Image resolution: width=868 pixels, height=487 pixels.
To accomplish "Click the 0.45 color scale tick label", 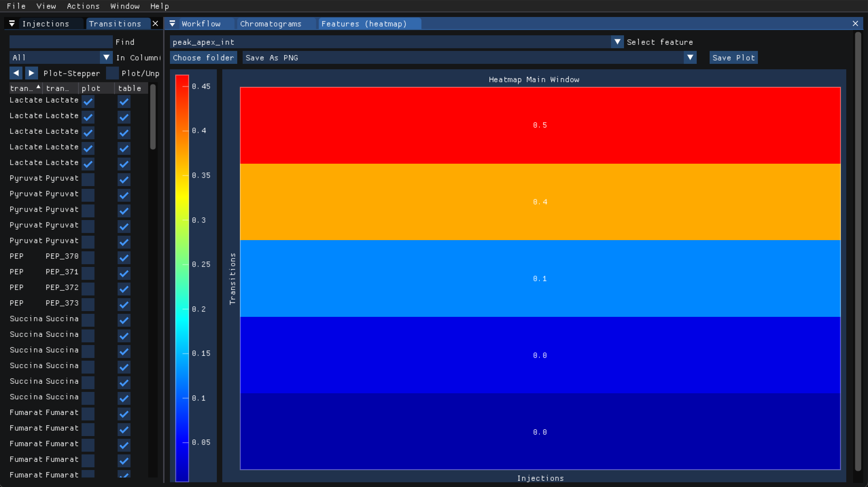I will 201,86.
